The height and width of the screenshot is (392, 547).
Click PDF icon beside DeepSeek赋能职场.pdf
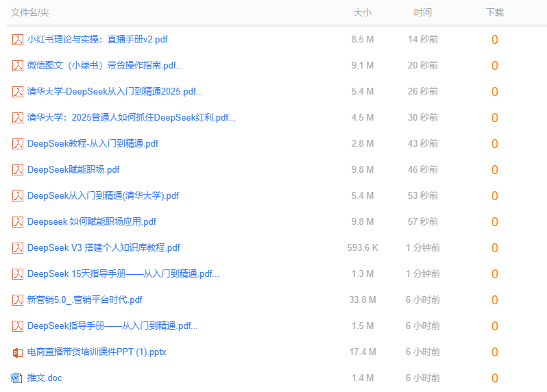click(x=17, y=170)
